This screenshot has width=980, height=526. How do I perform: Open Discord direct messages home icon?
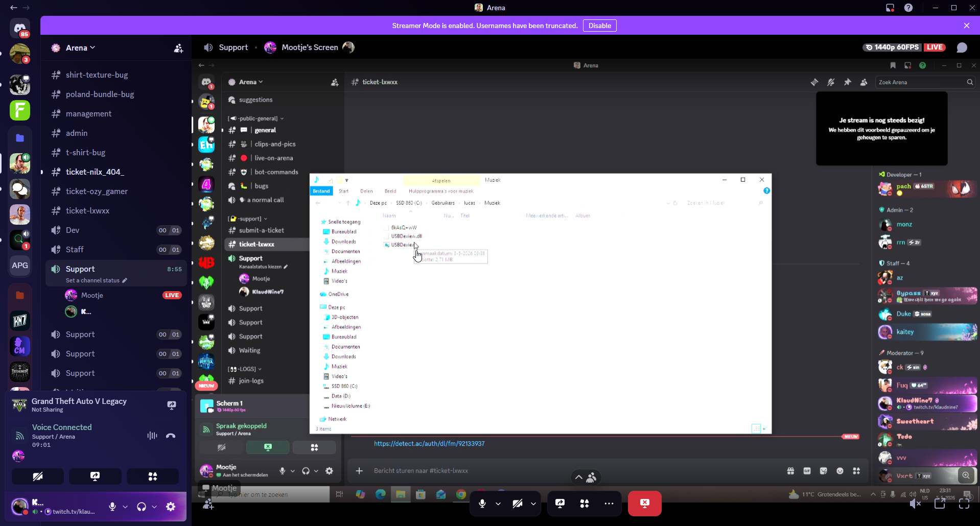(20, 29)
